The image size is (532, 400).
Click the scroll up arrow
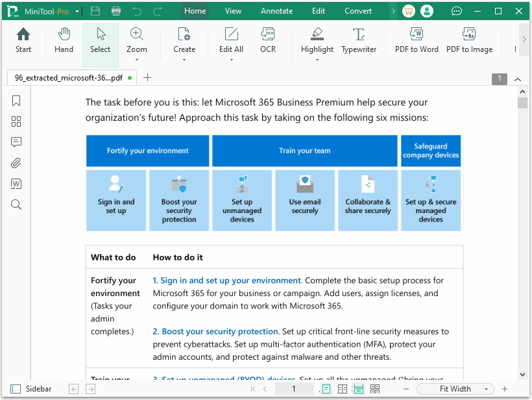(x=522, y=92)
